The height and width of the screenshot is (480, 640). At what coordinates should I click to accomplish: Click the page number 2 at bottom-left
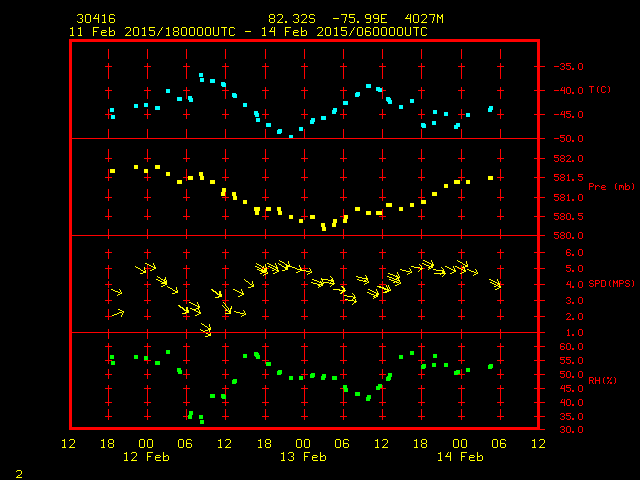[19, 474]
